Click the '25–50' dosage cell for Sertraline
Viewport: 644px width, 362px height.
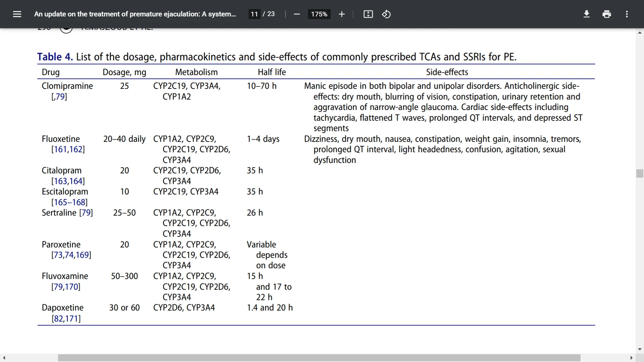[124, 213]
